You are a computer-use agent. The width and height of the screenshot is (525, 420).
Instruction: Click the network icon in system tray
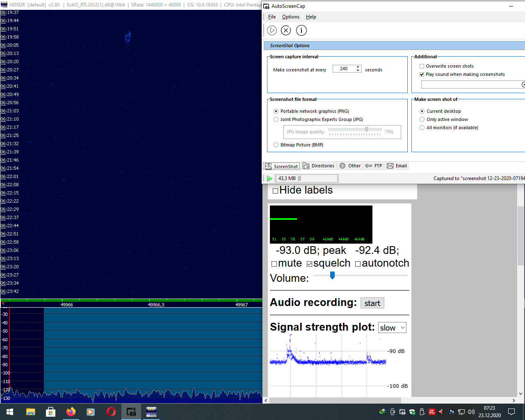tap(461, 412)
